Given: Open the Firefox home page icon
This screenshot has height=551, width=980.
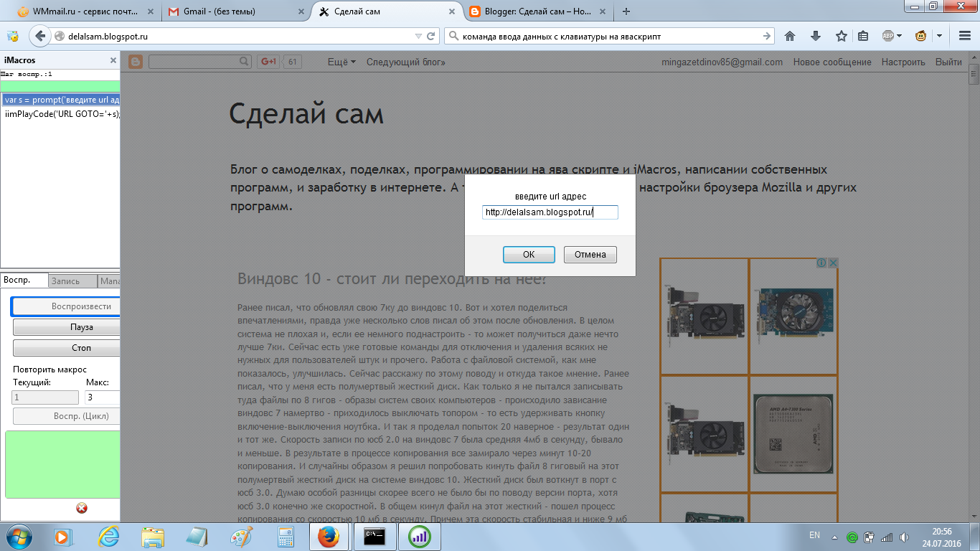Looking at the screenshot, I should 791,36.
